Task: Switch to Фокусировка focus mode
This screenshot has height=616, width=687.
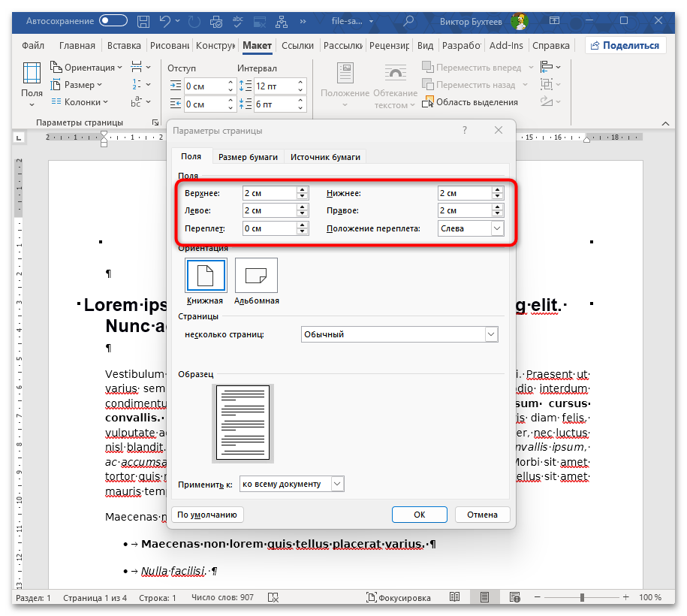Action: pos(399,597)
